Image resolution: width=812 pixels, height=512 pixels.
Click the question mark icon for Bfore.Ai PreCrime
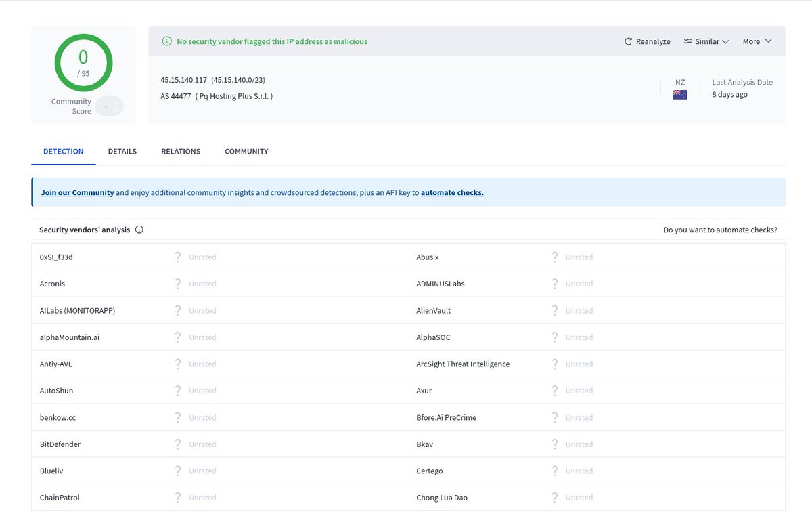[x=555, y=417]
